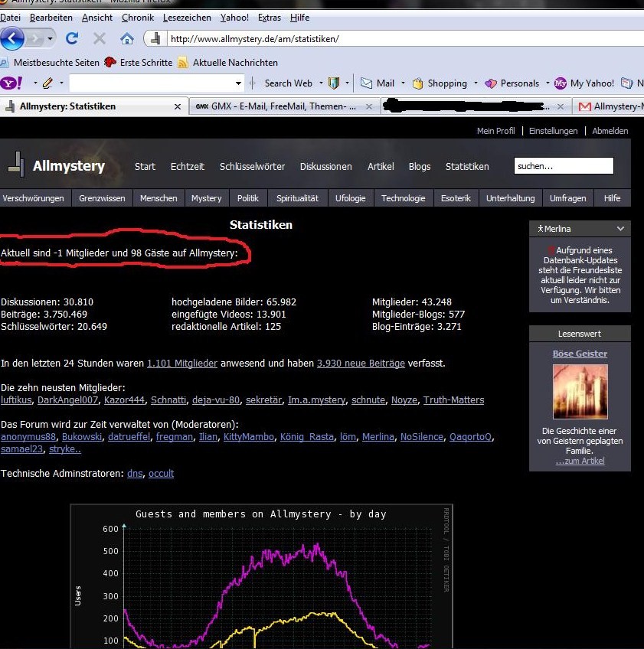This screenshot has width=644, height=649.
Task: Open the Truth-Matters member link
Action: pos(453,400)
